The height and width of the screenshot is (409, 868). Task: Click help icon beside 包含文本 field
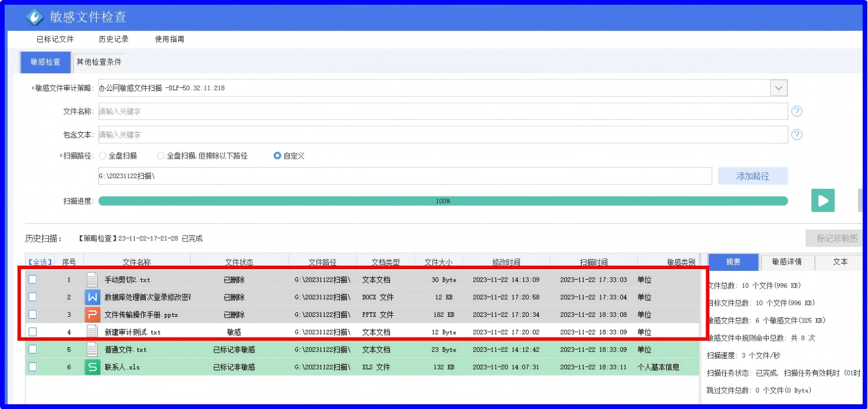797,135
